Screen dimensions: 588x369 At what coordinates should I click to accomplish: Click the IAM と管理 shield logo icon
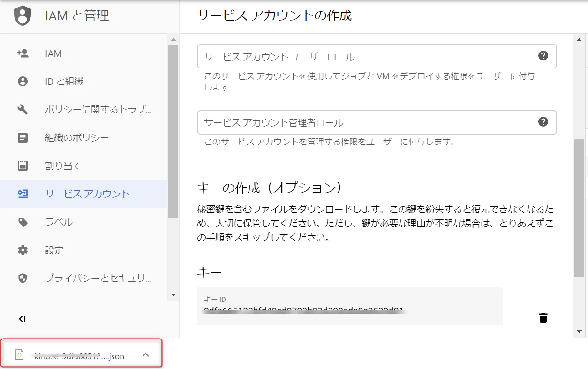23,16
